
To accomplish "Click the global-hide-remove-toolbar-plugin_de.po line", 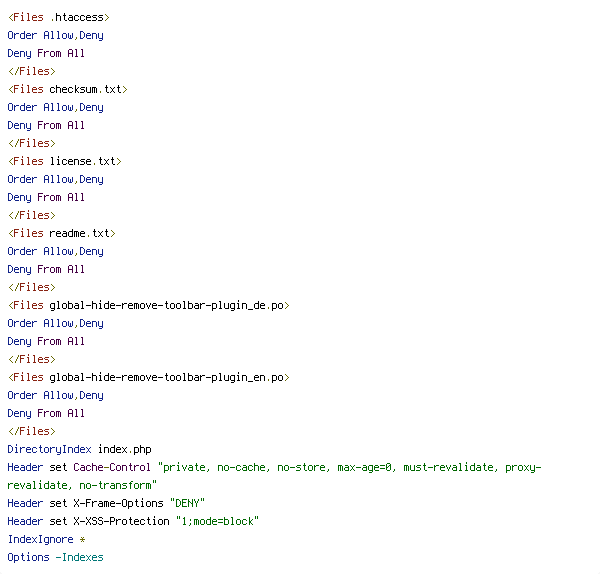I will (x=149, y=305).
